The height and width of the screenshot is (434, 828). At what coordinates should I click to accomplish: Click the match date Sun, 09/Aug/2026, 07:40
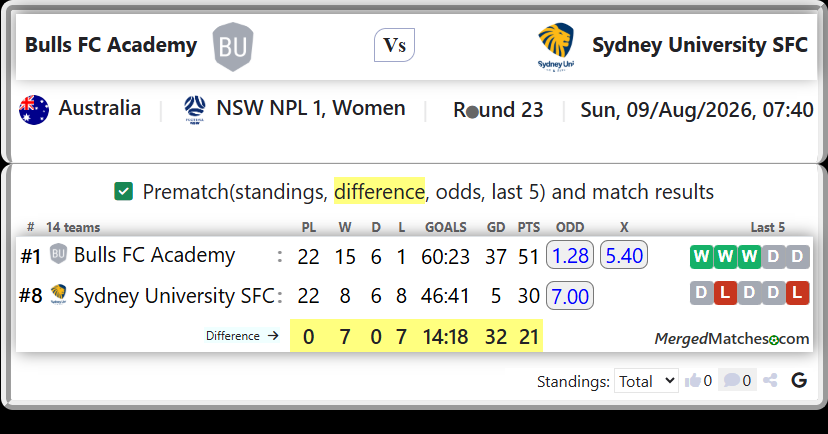(697, 110)
